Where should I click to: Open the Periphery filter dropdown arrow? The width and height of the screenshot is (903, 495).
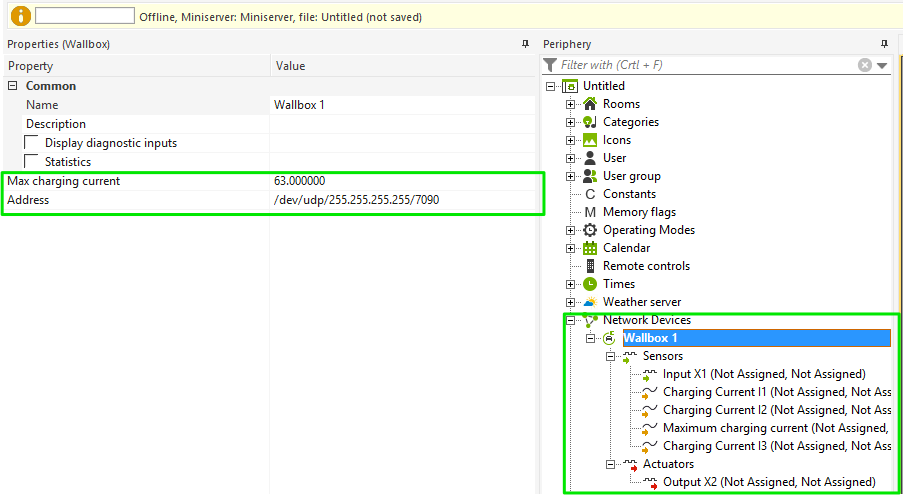(x=882, y=65)
